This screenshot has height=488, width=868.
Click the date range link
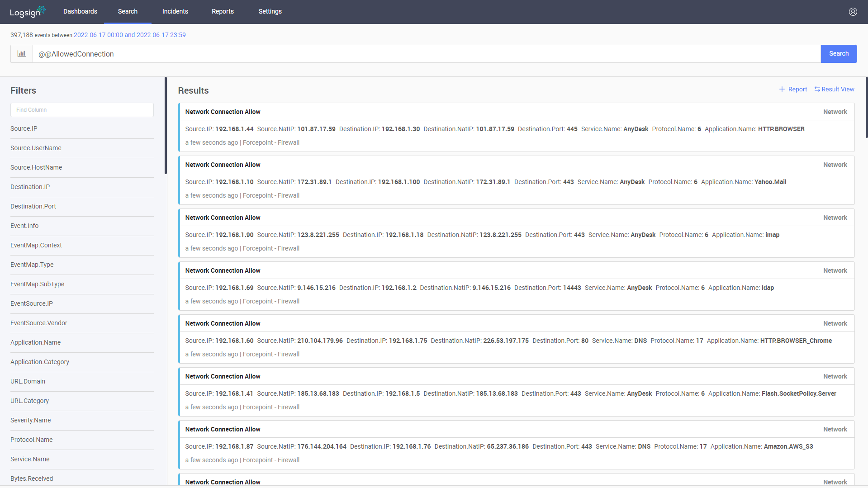[x=129, y=35]
